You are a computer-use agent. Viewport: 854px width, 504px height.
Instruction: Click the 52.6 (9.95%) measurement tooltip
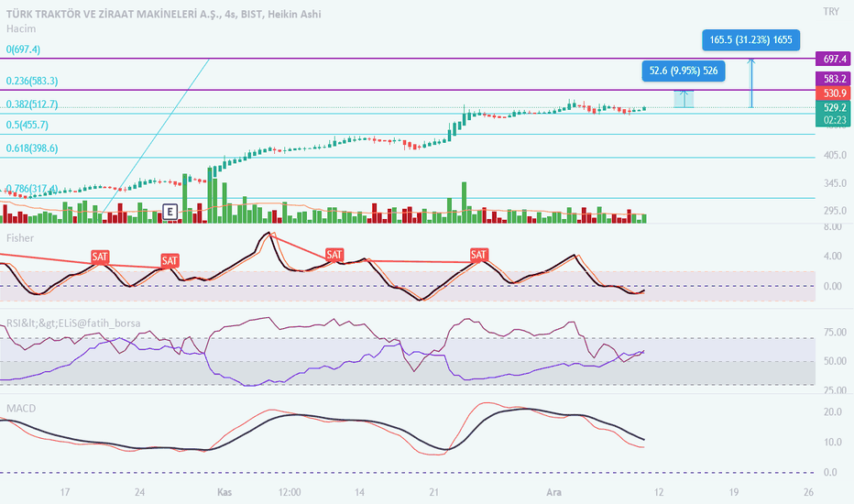684,70
